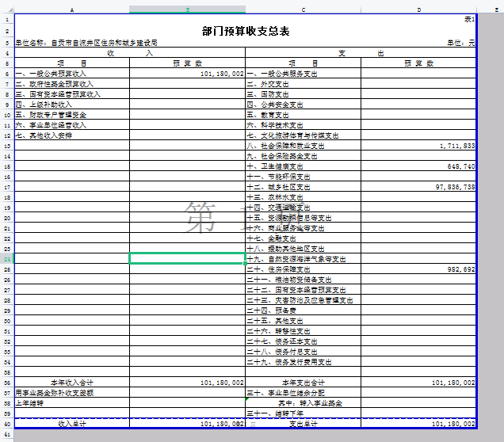The image size is (504, 442).
Task: Click column C header
Action: click(x=303, y=10)
